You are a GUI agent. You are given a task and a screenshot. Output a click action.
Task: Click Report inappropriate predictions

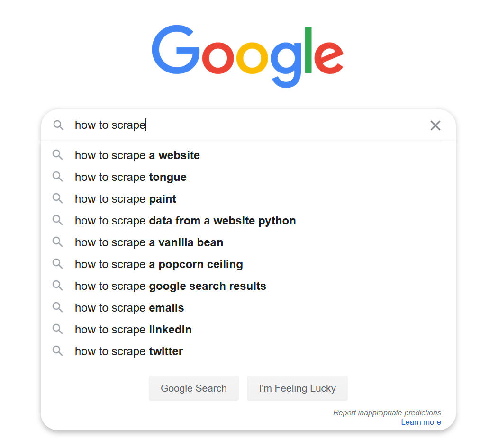387,412
